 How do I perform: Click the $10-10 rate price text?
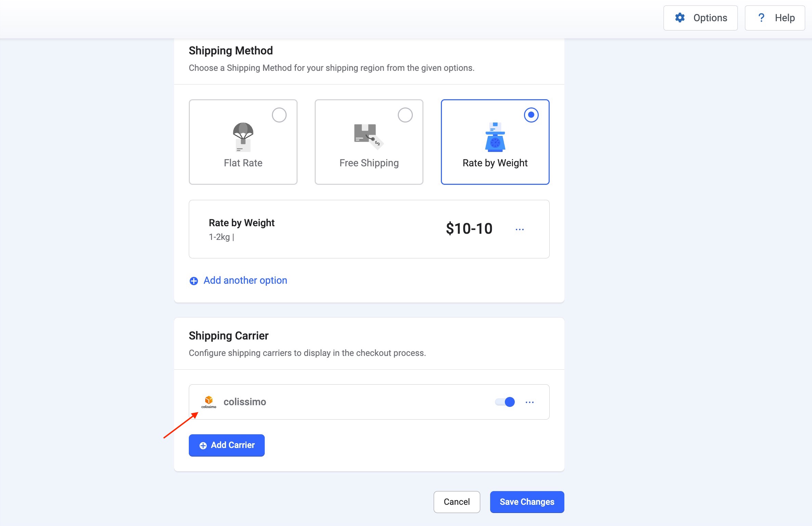[x=469, y=229]
